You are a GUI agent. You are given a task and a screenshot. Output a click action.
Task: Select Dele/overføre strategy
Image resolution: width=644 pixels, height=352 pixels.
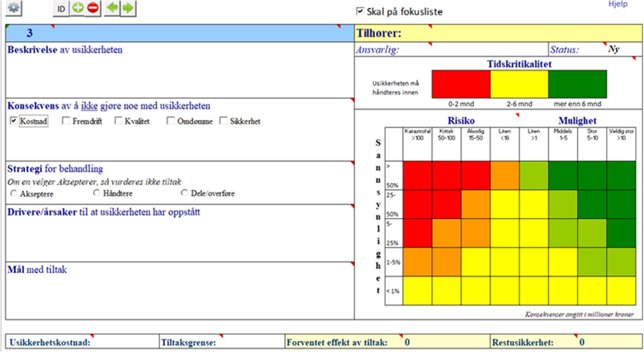184,193
